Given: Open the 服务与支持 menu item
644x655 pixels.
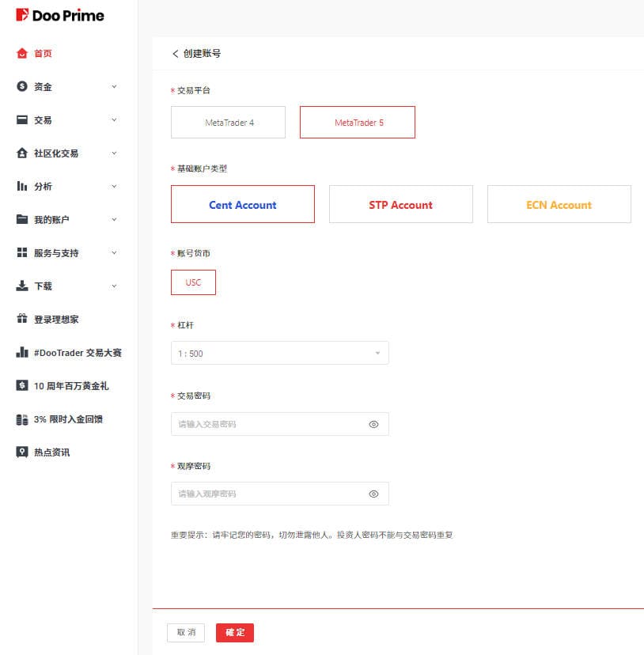Looking at the screenshot, I should click(x=56, y=253).
